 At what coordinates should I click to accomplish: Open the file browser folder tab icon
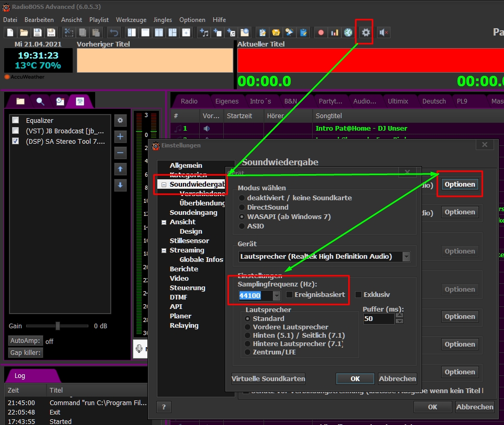[x=20, y=101]
